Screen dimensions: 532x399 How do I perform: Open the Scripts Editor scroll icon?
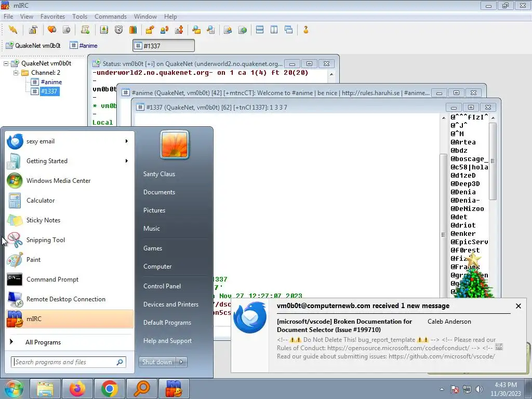85,30
